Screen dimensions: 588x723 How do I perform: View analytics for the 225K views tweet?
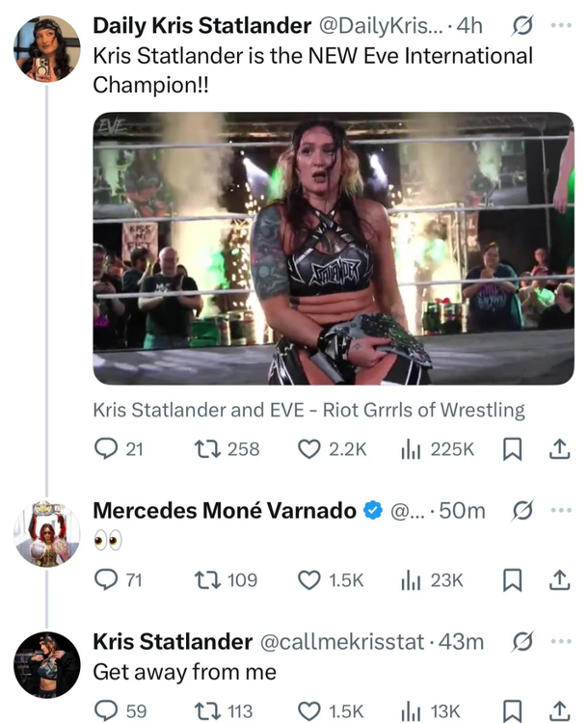point(411,449)
